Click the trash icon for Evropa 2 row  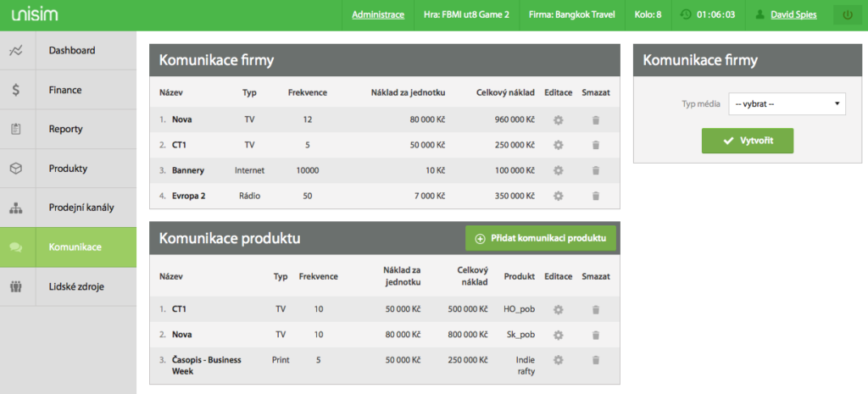596,197
